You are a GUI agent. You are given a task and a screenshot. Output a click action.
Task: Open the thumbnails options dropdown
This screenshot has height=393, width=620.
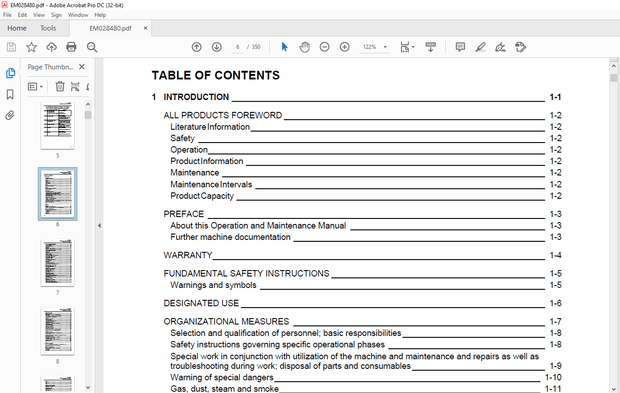pos(35,86)
